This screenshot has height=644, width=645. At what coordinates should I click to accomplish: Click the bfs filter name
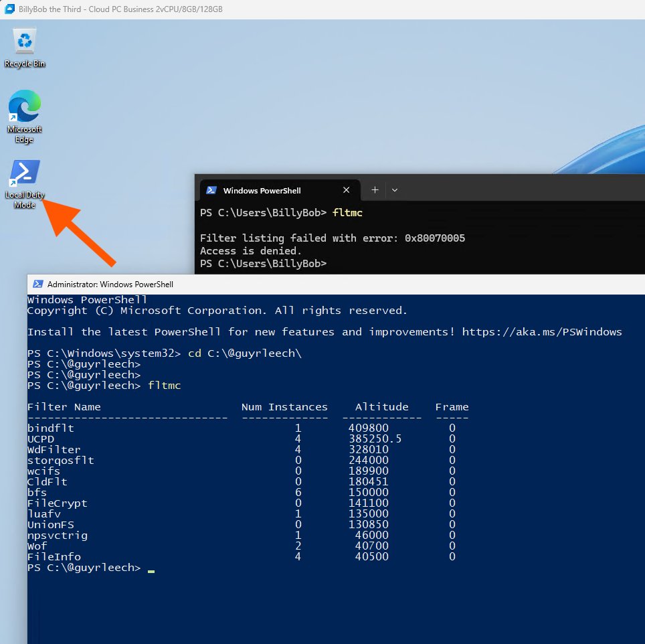tap(37, 492)
